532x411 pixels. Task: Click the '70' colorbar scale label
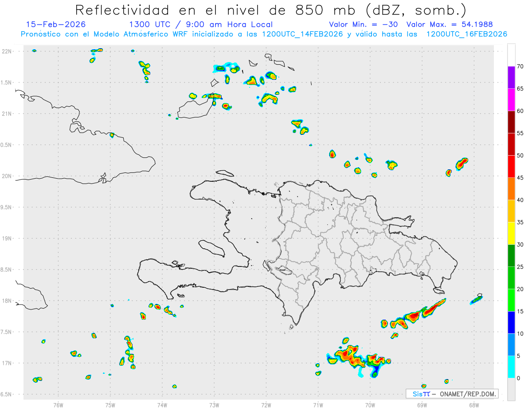(x=520, y=67)
